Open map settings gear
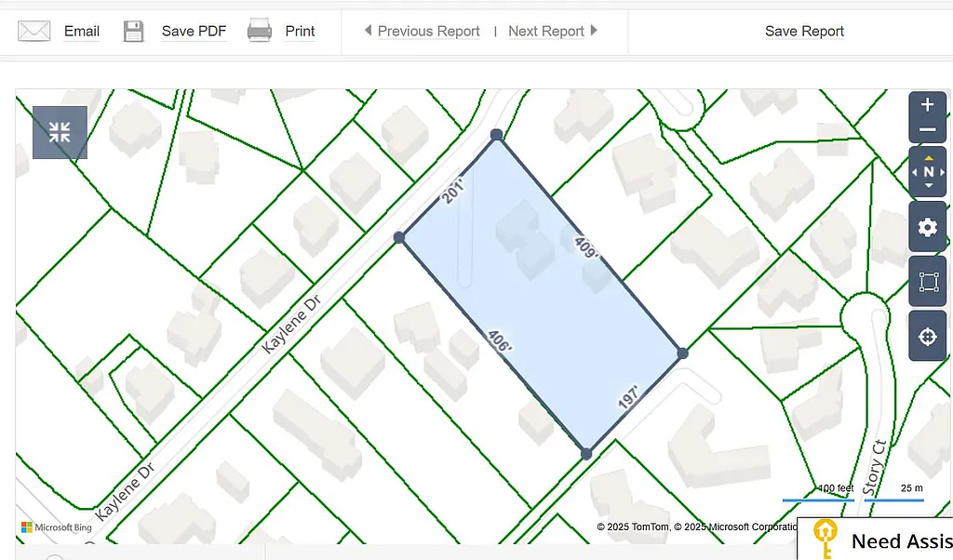The height and width of the screenshot is (560, 953). [x=927, y=227]
